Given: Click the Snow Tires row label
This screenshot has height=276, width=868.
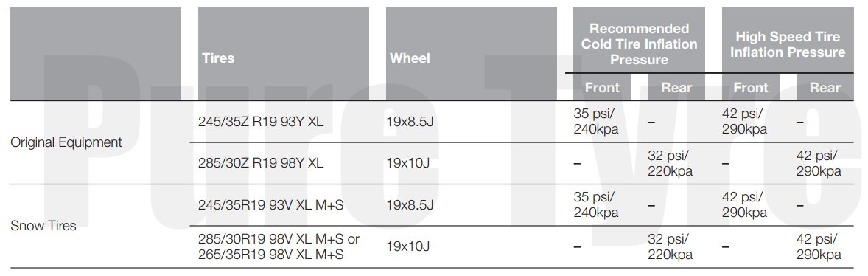Looking at the screenshot, I should 43,226.
